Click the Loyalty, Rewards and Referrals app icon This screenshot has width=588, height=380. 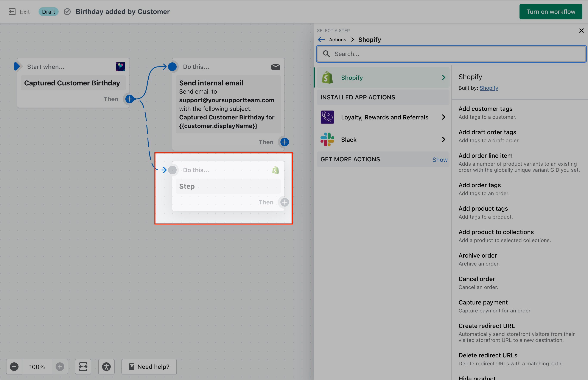tap(327, 117)
